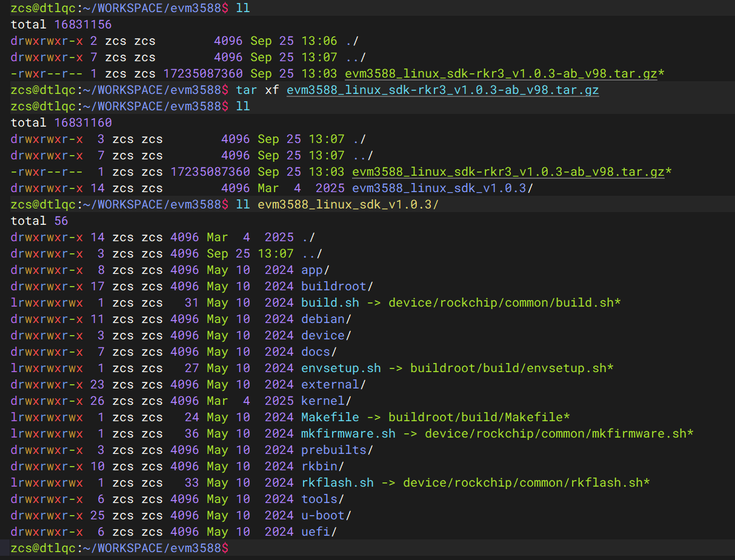
Task: Click the Makefile symlink entry
Action: pyautogui.click(x=330, y=418)
